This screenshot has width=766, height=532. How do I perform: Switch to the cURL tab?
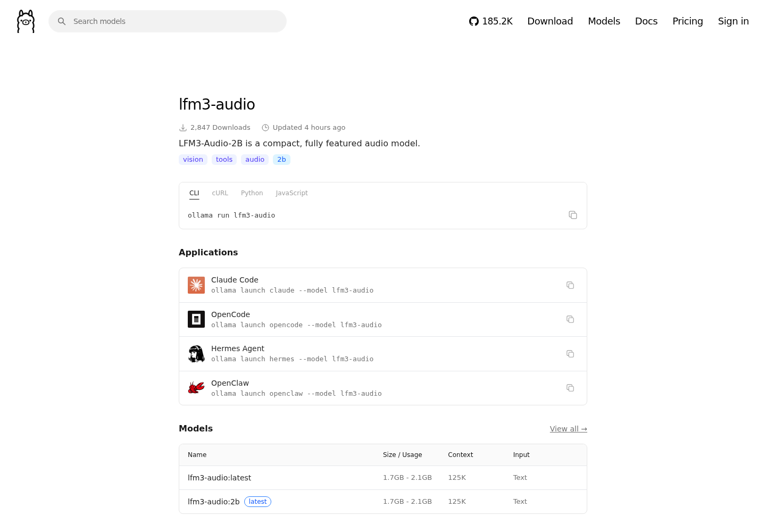click(x=220, y=193)
